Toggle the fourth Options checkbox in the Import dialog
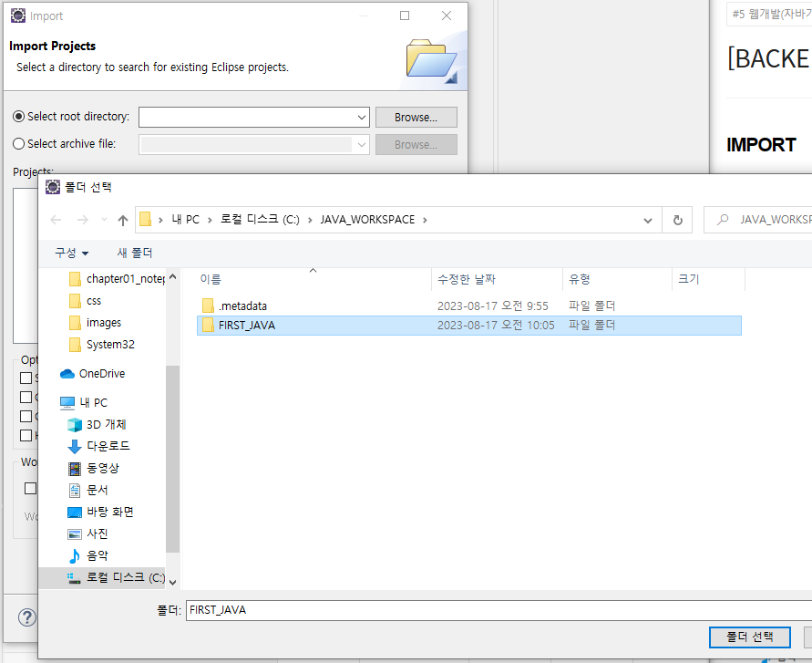The width and height of the screenshot is (812, 663). click(x=26, y=435)
